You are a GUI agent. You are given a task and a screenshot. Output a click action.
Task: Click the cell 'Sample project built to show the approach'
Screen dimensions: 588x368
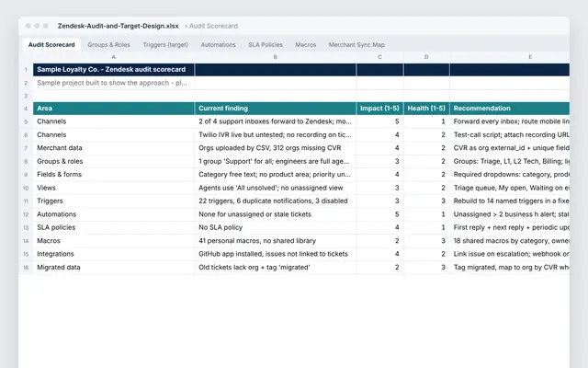tap(114, 83)
